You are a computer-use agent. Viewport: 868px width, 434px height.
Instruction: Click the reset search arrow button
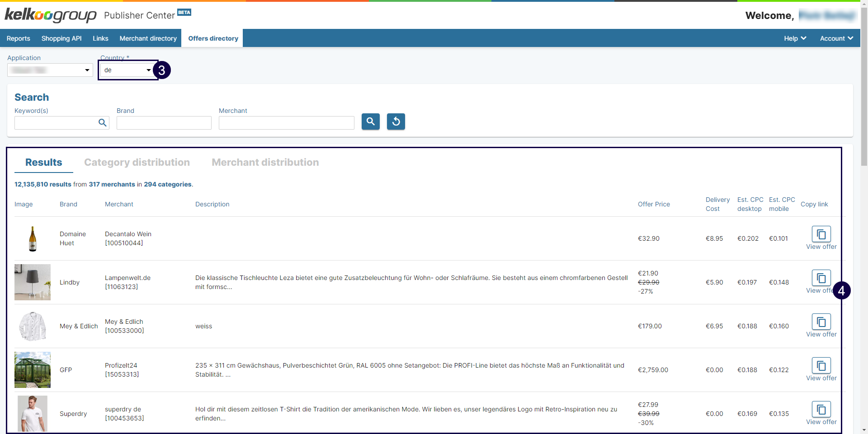click(396, 121)
